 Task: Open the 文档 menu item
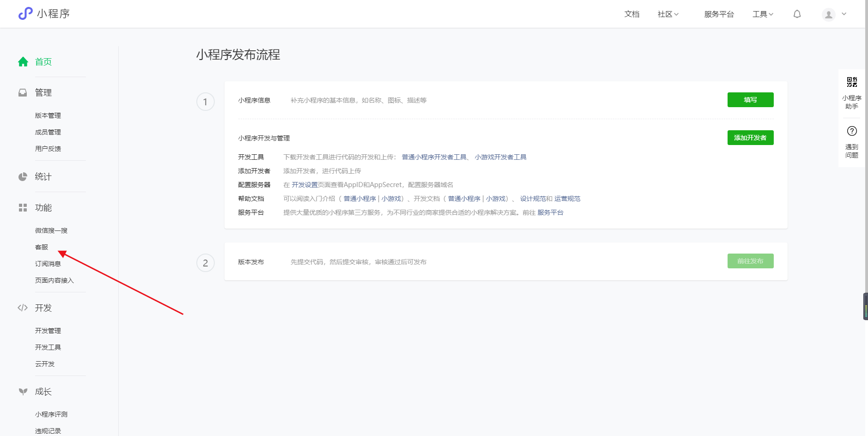tap(631, 14)
